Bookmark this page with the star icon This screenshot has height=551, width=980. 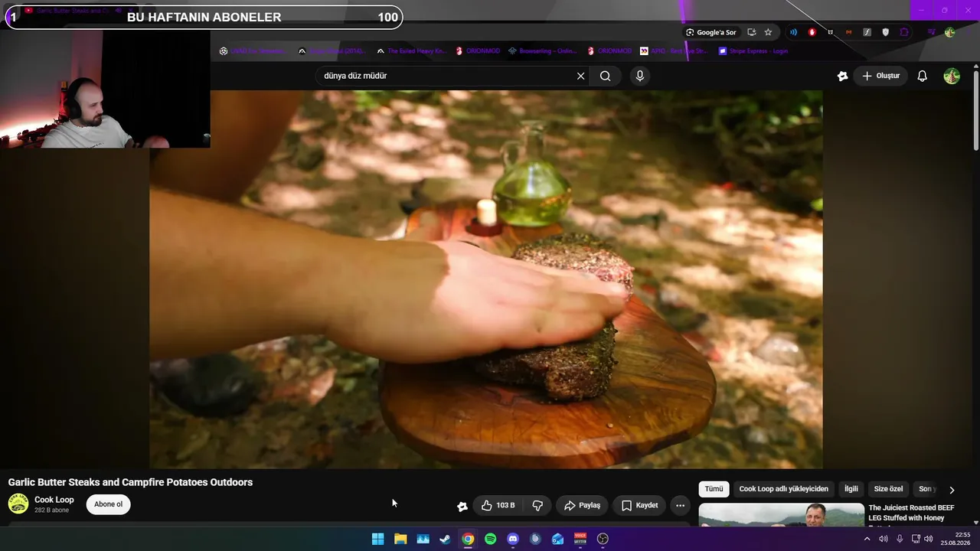(768, 32)
